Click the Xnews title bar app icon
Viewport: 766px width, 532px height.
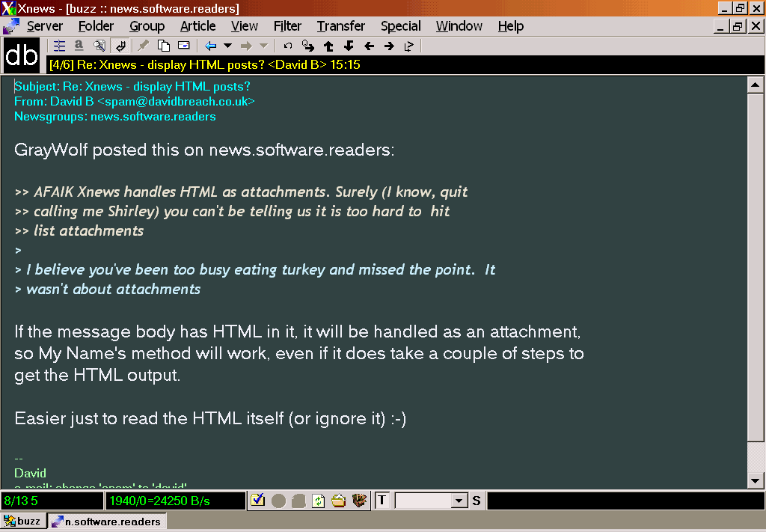coord(8,8)
